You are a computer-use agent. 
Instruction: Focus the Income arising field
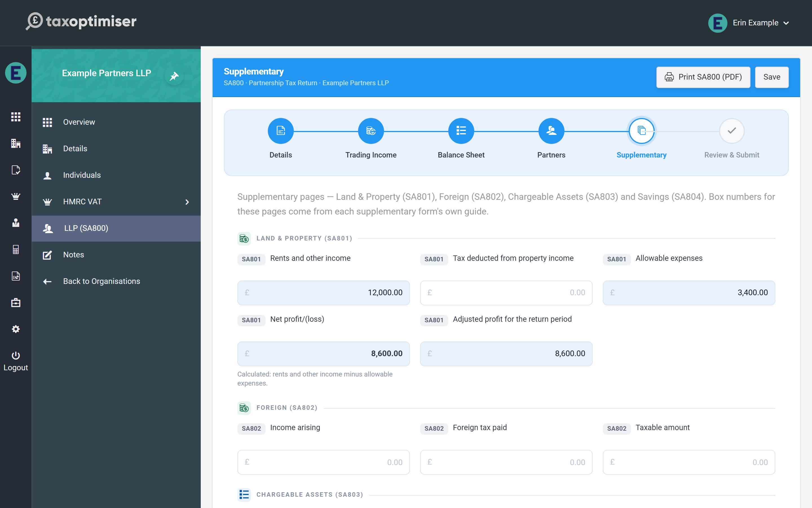pos(323,462)
